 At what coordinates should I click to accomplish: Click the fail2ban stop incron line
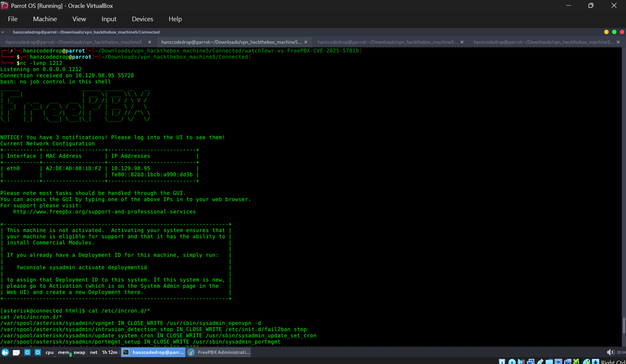(x=153, y=329)
